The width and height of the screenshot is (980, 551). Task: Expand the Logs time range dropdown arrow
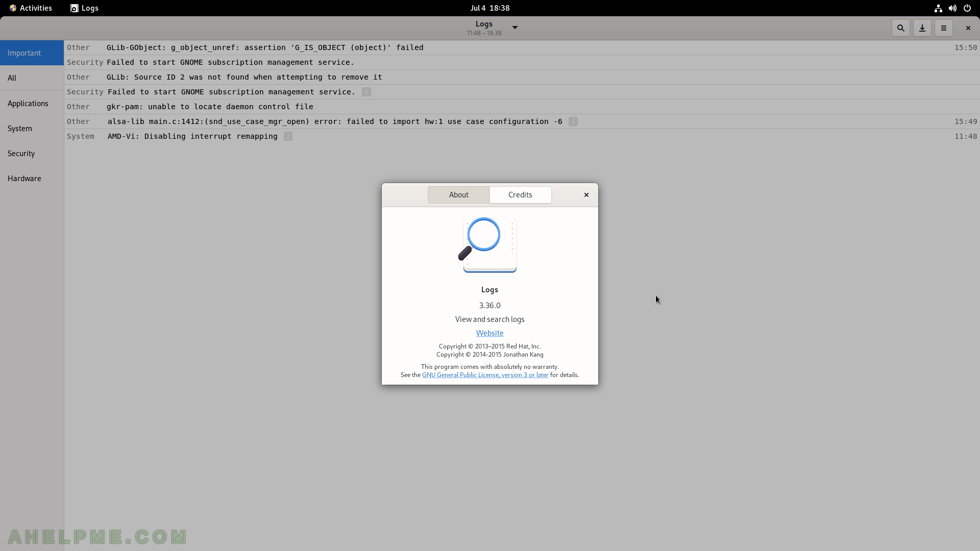(514, 28)
